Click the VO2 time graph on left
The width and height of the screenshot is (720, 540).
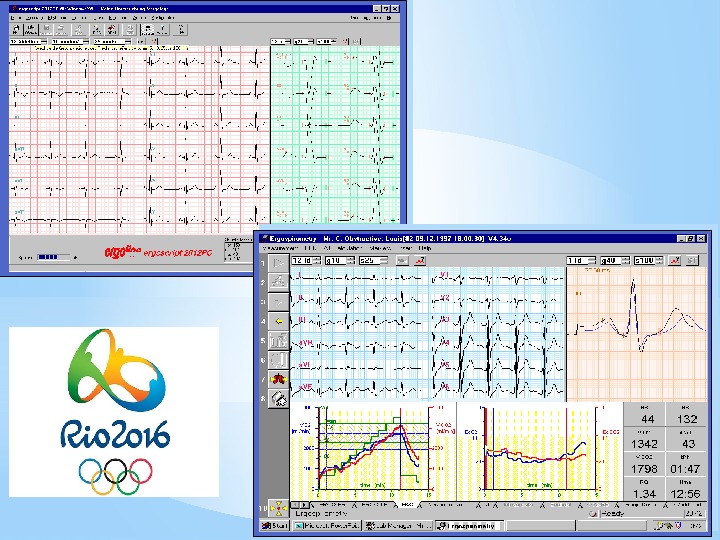point(372,450)
